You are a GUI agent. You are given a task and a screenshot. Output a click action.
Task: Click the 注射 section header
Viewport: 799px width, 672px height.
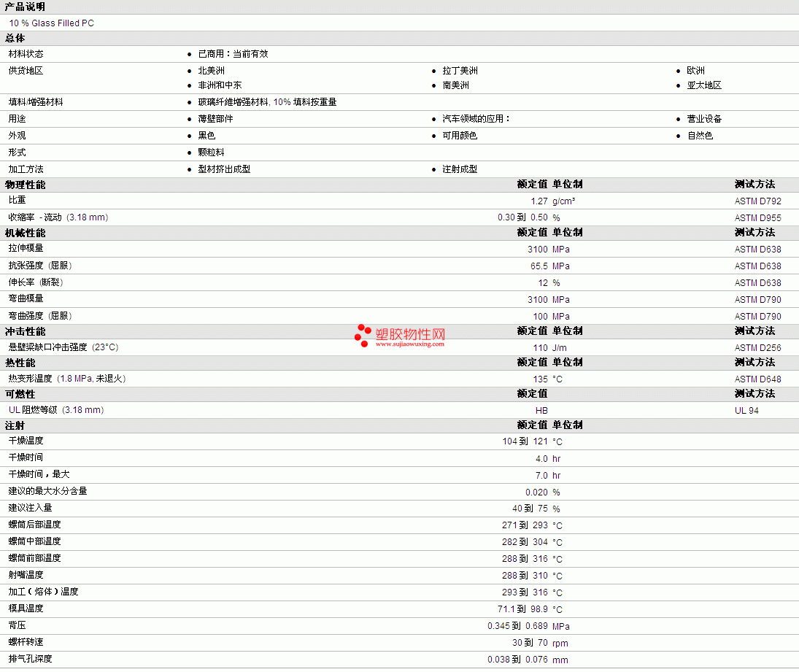click(x=15, y=425)
